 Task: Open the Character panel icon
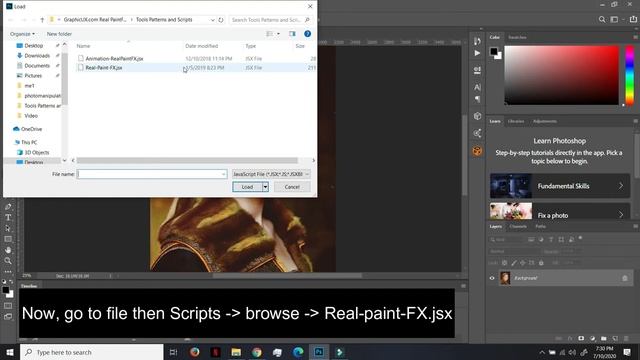pos(477,87)
